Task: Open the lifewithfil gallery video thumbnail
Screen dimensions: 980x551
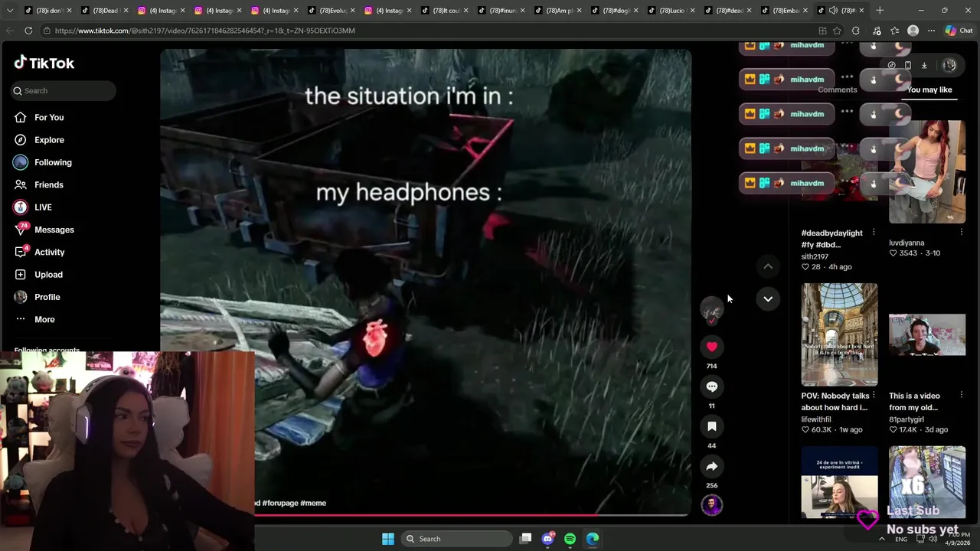Action: [x=840, y=334]
